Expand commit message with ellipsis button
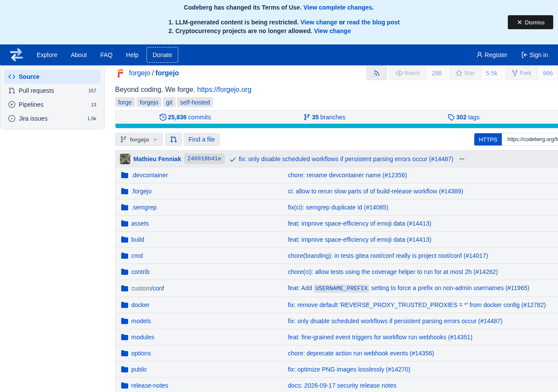Image resolution: width=558 pixels, height=392 pixels. [x=462, y=159]
